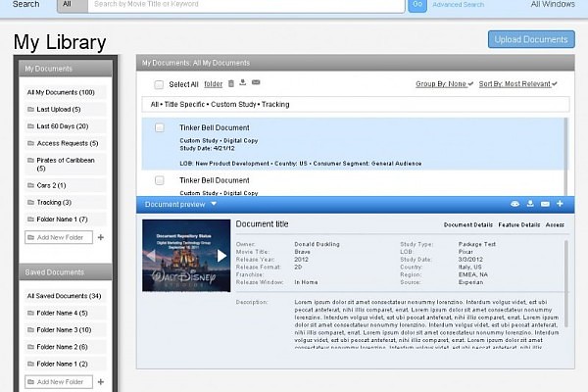The image size is (588, 392).
Task: Click the download icon in the list toolbar
Action: [x=243, y=83]
